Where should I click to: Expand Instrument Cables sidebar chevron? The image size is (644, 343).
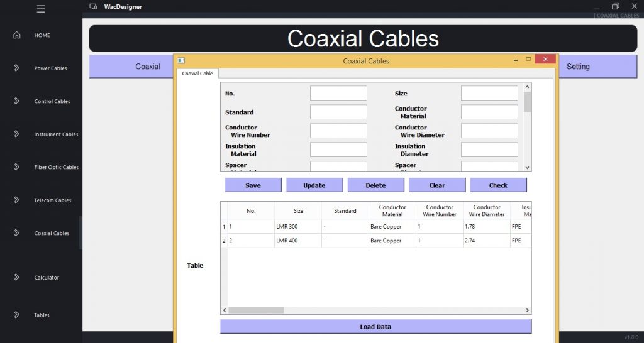click(x=17, y=134)
